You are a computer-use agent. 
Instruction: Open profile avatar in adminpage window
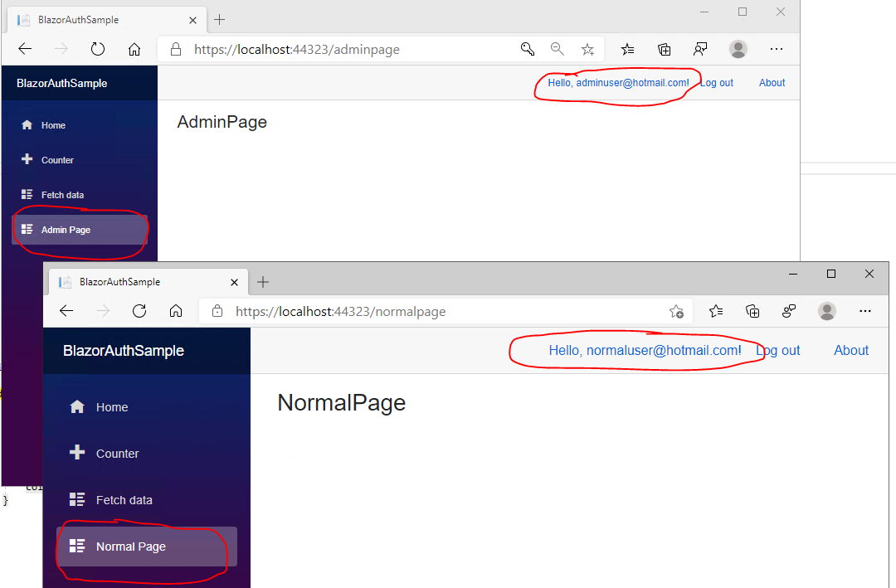[x=738, y=49]
